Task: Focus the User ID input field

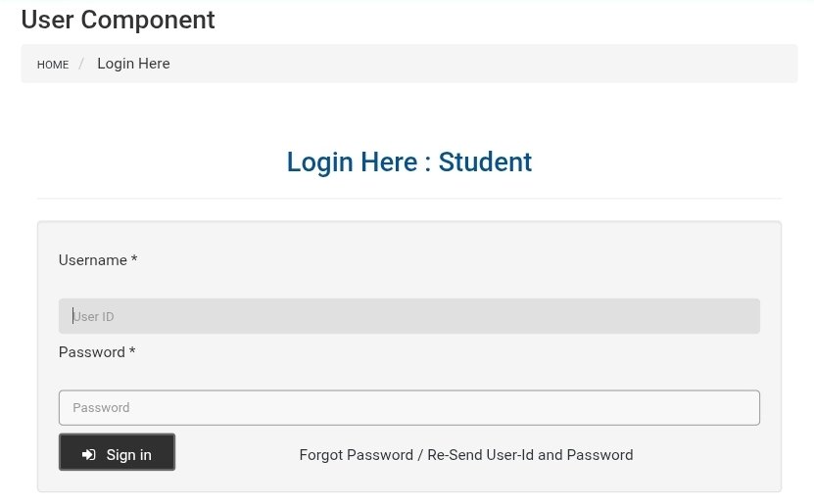Action: pyautogui.click(x=408, y=316)
